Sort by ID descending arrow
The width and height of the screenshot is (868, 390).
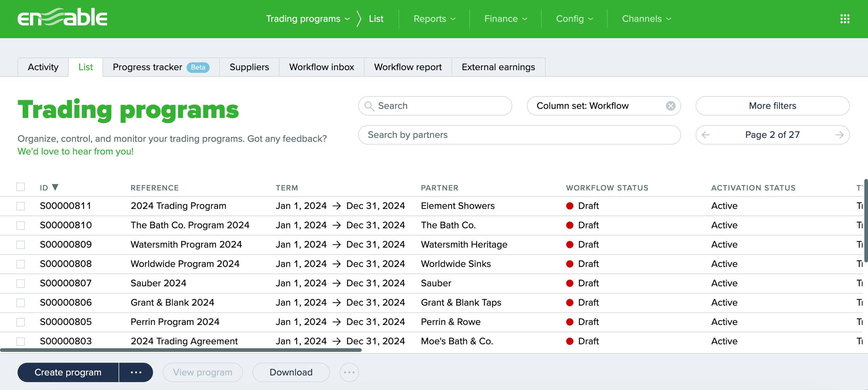coord(55,187)
